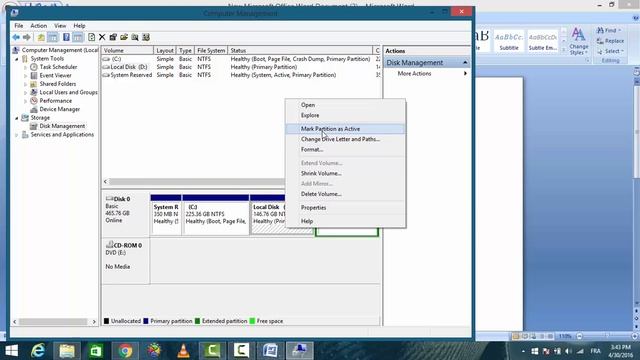Collapse Disk Management actions section arrow
640x360 pixels.
pyautogui.click(x=465, y=62)
